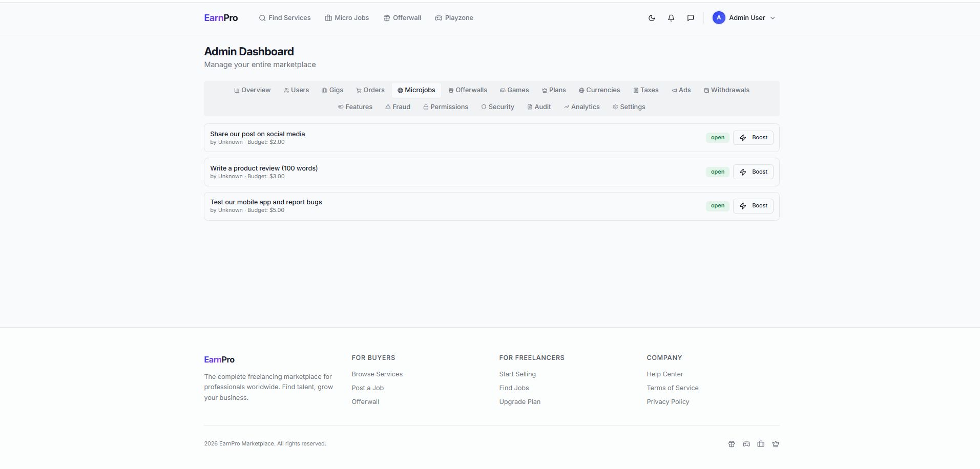Expand the Admin User dropdown chevron
Screen dimensions: 980x469
tap(773, 18)
